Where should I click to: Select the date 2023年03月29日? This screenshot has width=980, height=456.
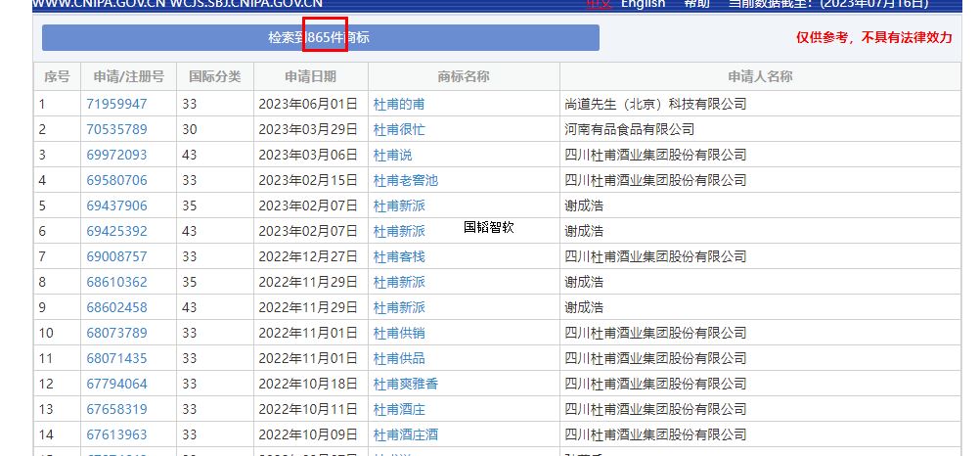pos(308,129)
